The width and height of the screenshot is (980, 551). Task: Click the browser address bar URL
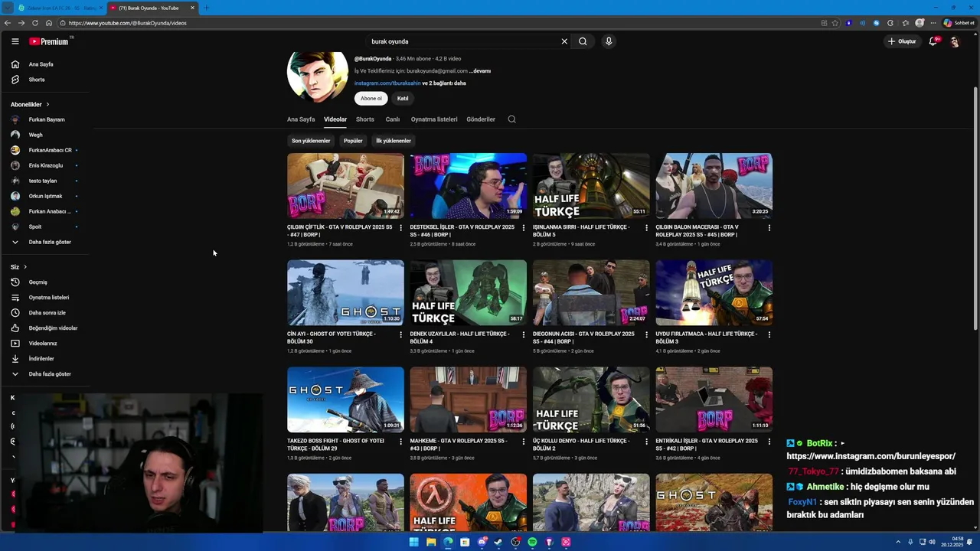pyautogui.click(x=127, y=23)
